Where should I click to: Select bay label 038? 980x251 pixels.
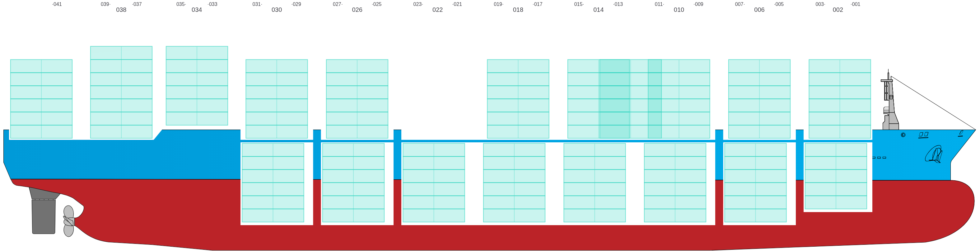tap(121, 10)
